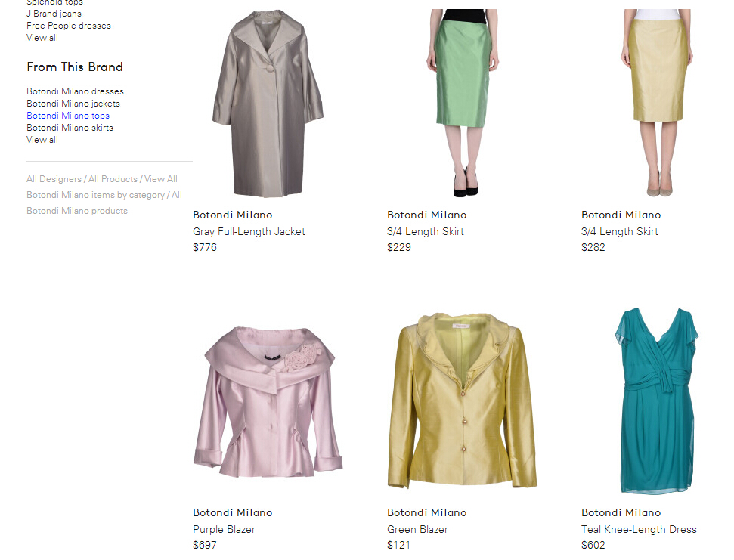Click Botondi Milano above the $229 skirt

coord(427,215)
